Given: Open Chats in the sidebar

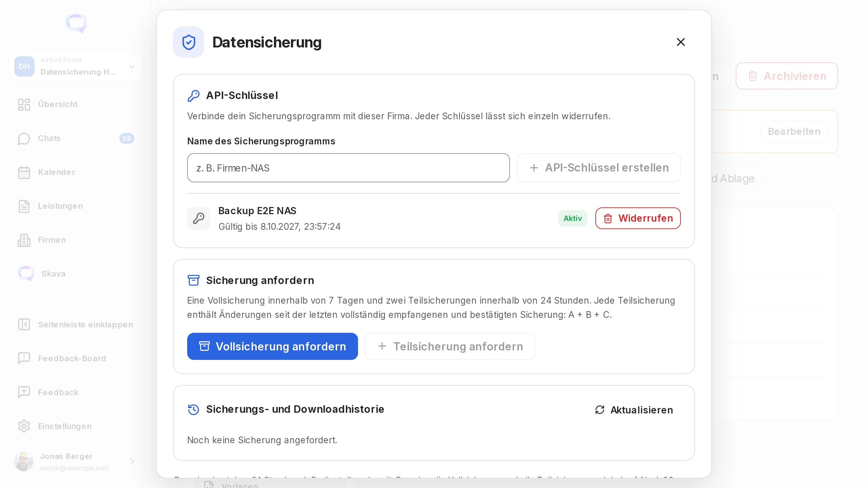Looking at the screenshot, I should click(x=75, y=138).
